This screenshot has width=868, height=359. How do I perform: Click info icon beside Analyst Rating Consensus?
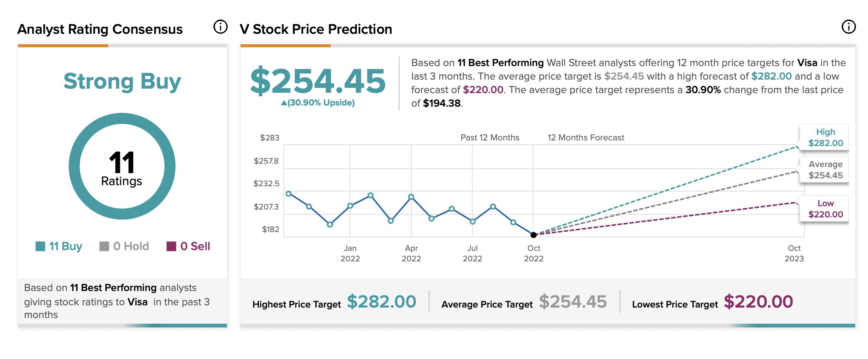point(221,27)
